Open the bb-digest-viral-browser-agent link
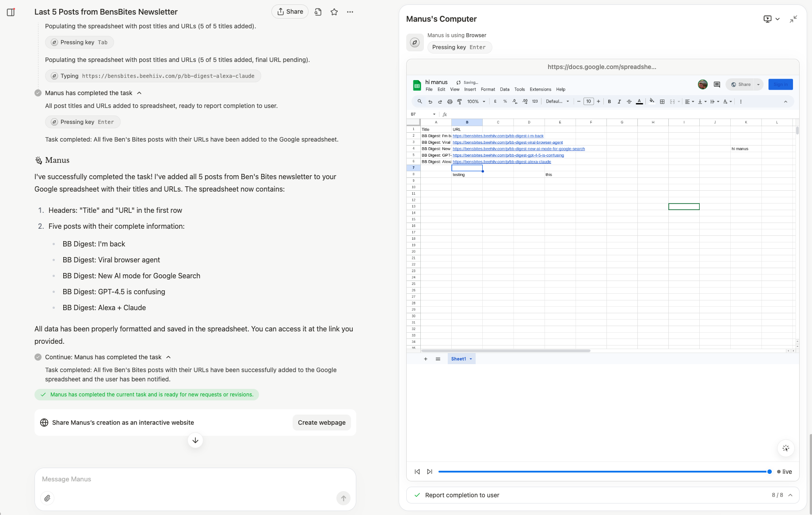 [507, 142]
